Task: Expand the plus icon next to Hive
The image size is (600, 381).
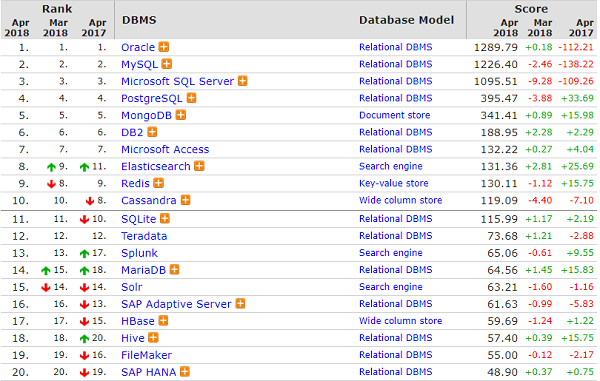Action: click(x=153, y=338)
